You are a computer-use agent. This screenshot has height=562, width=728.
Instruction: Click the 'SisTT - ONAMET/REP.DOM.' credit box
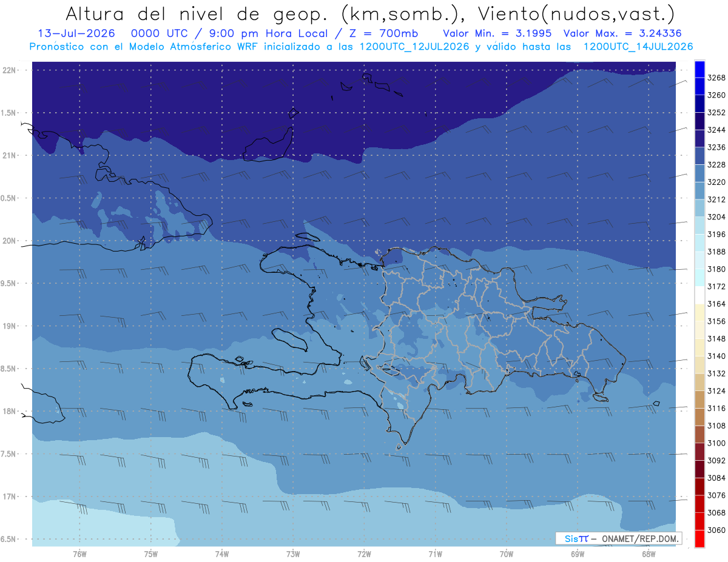pyautogui.click(x=619, y=538)
